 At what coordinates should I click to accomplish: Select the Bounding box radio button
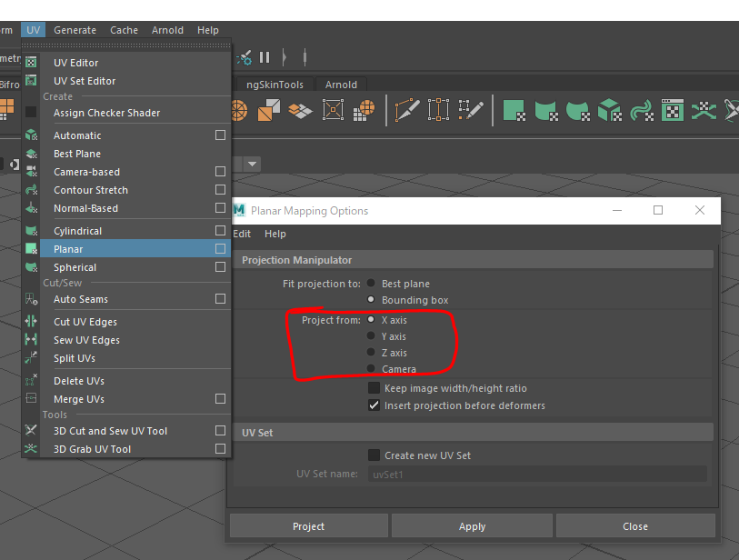pyautogui.click(x=371, y=300)
